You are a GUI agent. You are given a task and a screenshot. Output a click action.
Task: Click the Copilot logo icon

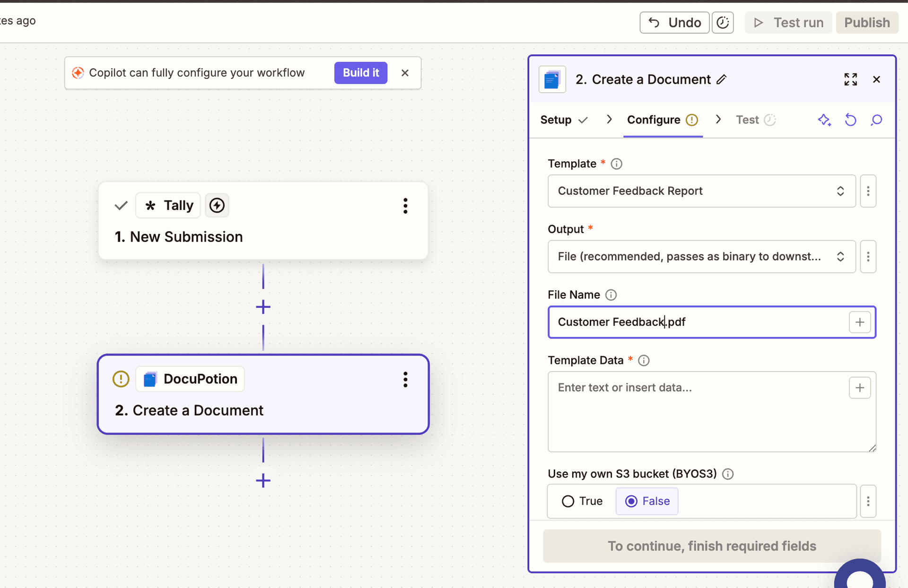[78, 73]
